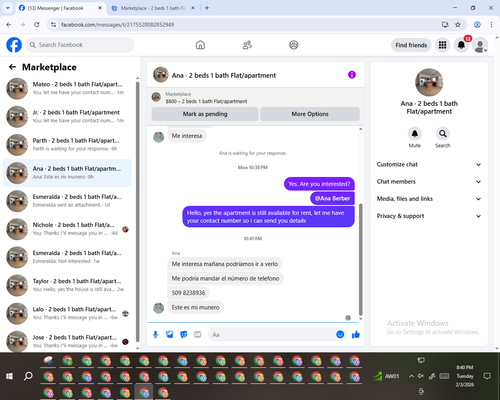This screenshot has height=400, width=500.
Task: Open the account profile avatar menu
Action: 480,46
